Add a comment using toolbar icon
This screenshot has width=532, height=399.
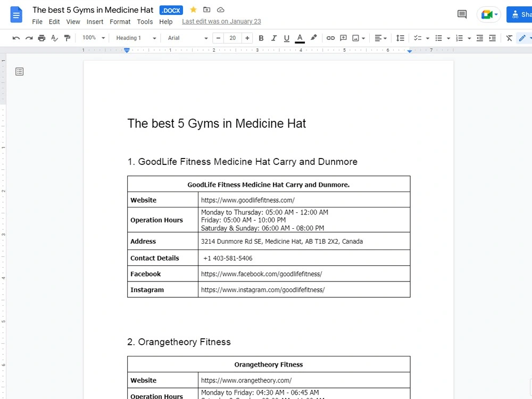pyautogui.click(x=343, y=38)
